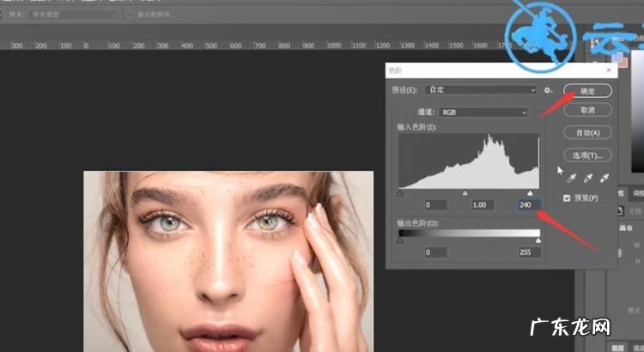
Task: Click the portrait photo on the canvas
Action: [x=228, y=261]
